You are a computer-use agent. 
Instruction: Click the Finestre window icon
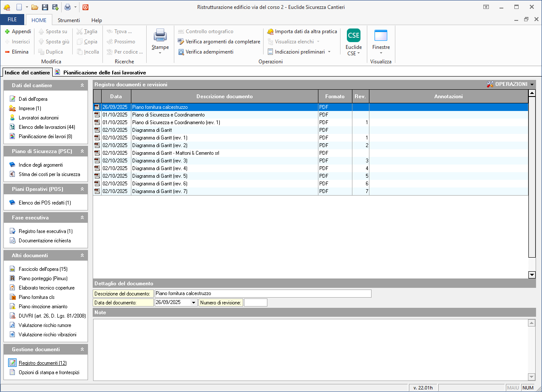380,36
